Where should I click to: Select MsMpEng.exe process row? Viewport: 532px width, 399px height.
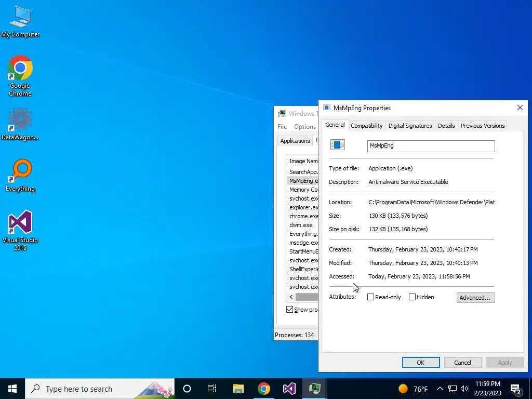[303, 181]
